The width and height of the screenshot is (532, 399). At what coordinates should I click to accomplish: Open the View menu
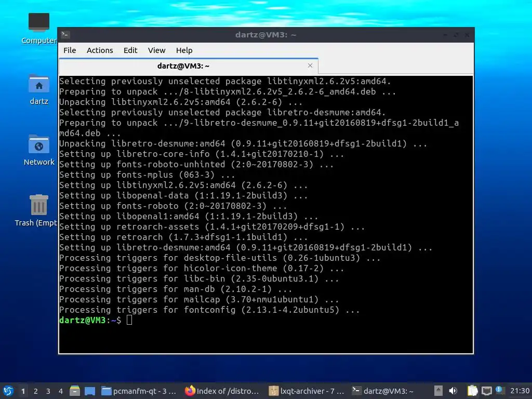156,50
